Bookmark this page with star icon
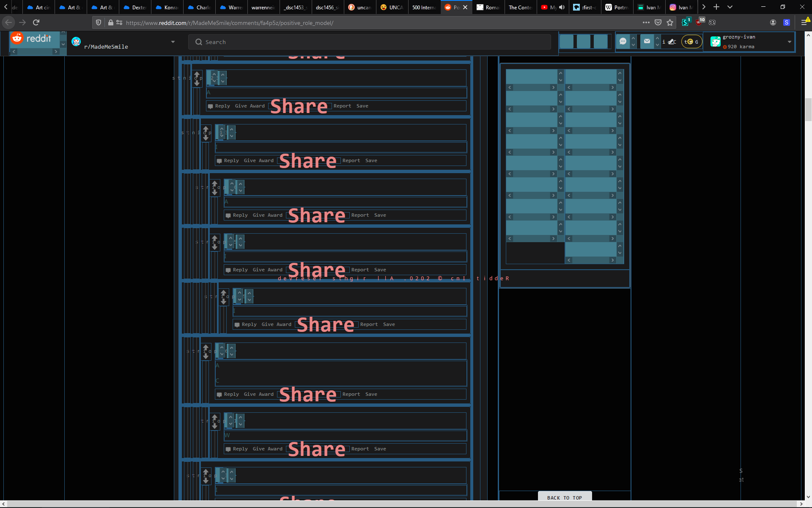Viewport: 812px width, 508px height. click(670, 22)
